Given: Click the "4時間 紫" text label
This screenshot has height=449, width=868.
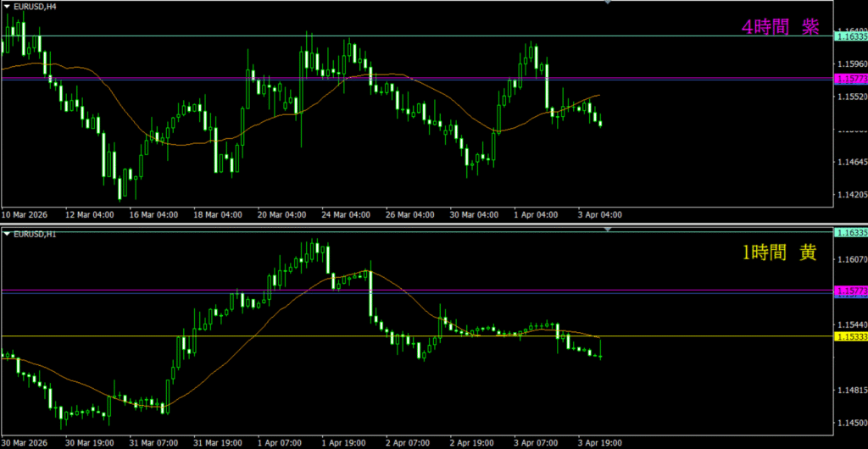Looking at the screenshot, I should [780, 27].
